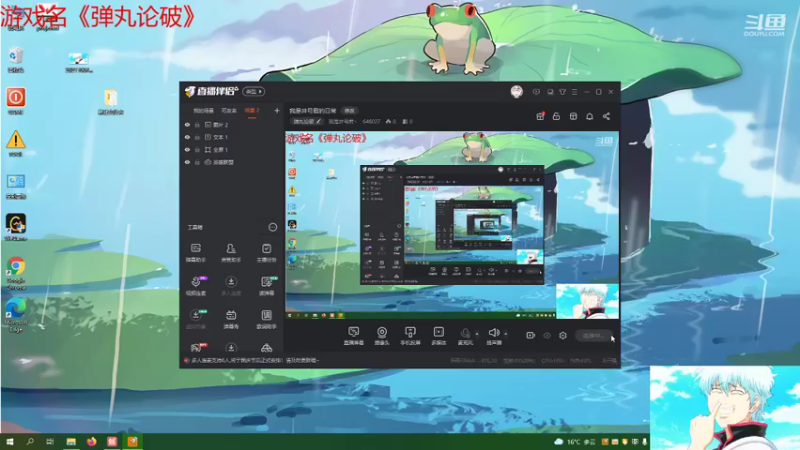800x450 pixels.
Task: Lock the 图片 2 layer
Action: click(197, 124)
